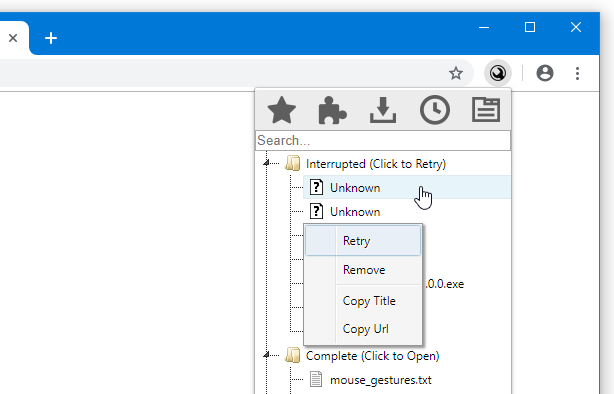Image resolution: width=614 pixels, height=394 pixels.
Task: Click the question-mark file icon of highlighted Unknown
Action: pos(316,187)
